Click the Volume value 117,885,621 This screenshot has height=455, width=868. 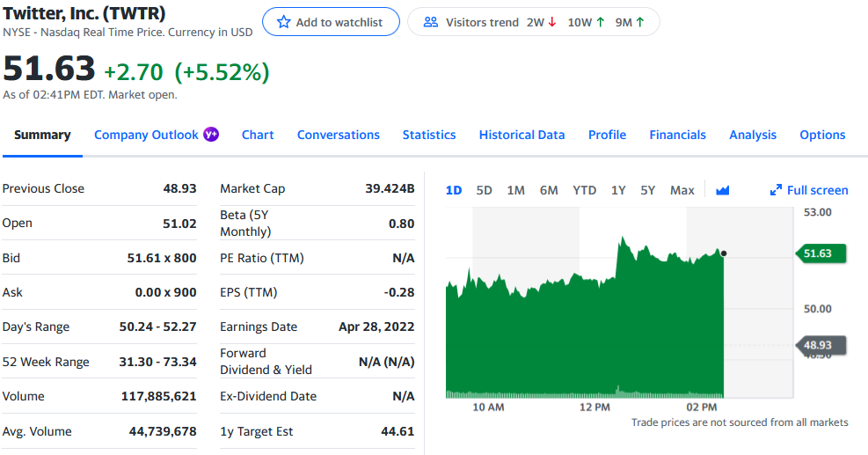coord(159,396)
